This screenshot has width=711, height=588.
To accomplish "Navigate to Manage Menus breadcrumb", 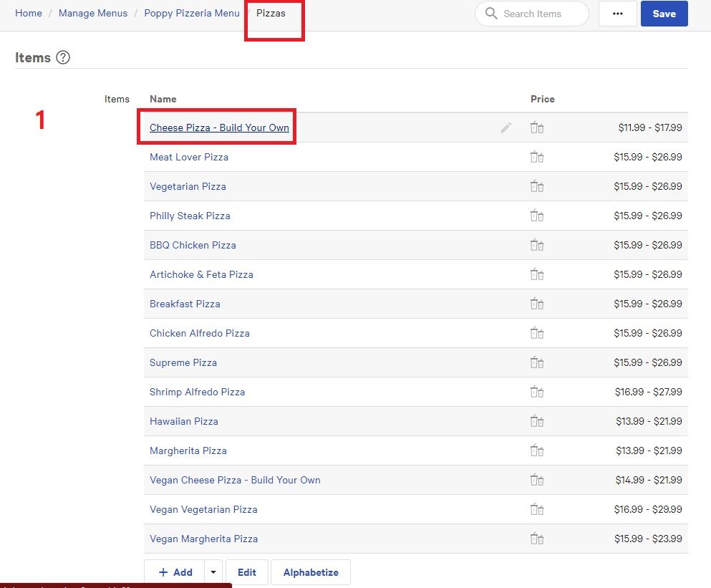I will tap(93, 14).
